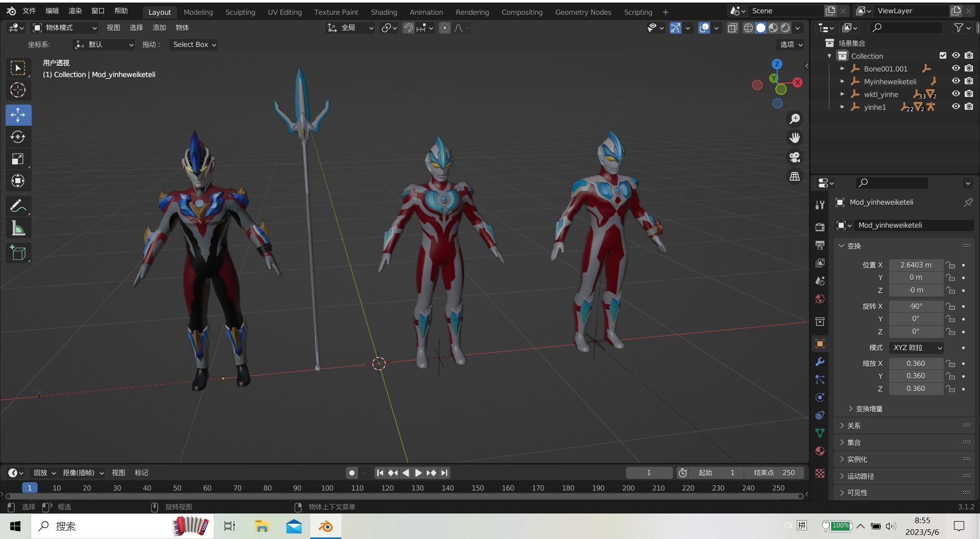
Task: Uncheck the Collection exclude checkbox
Action: [943, 56]
